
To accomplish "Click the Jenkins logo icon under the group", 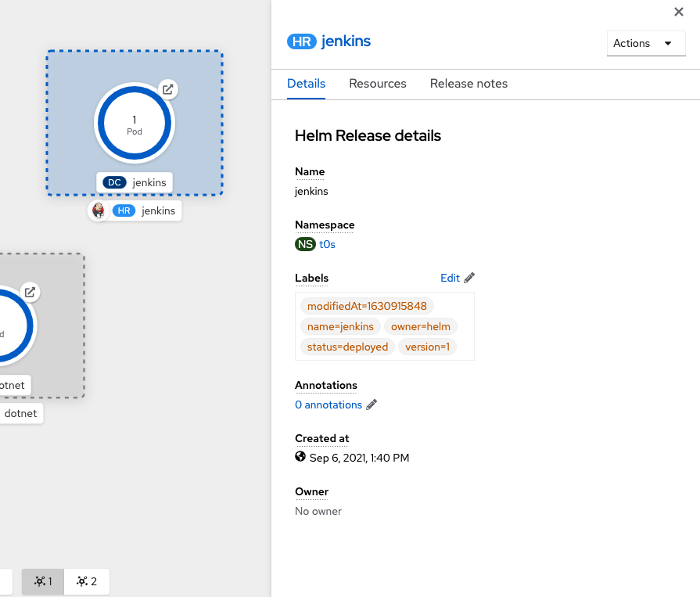I will point(99,210).
